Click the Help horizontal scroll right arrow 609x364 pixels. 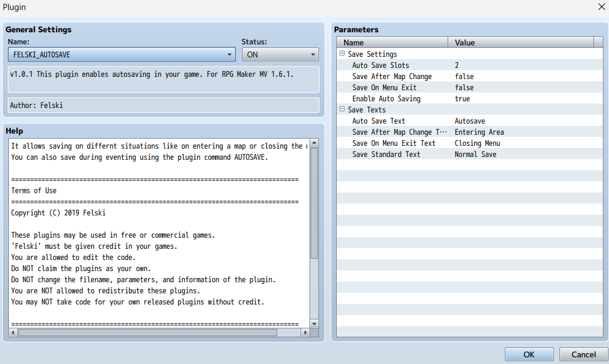click(304, 332)
